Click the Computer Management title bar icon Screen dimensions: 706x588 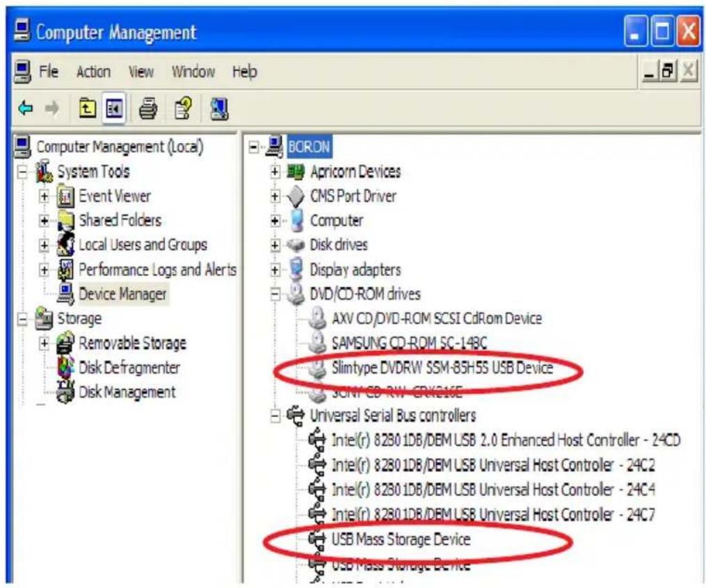[x=22, y=31]
